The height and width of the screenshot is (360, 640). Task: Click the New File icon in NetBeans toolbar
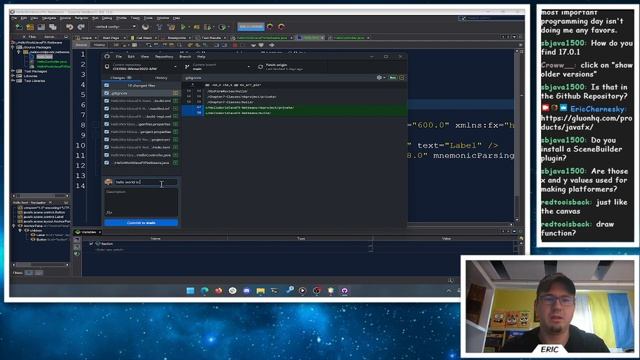point(19,27)
